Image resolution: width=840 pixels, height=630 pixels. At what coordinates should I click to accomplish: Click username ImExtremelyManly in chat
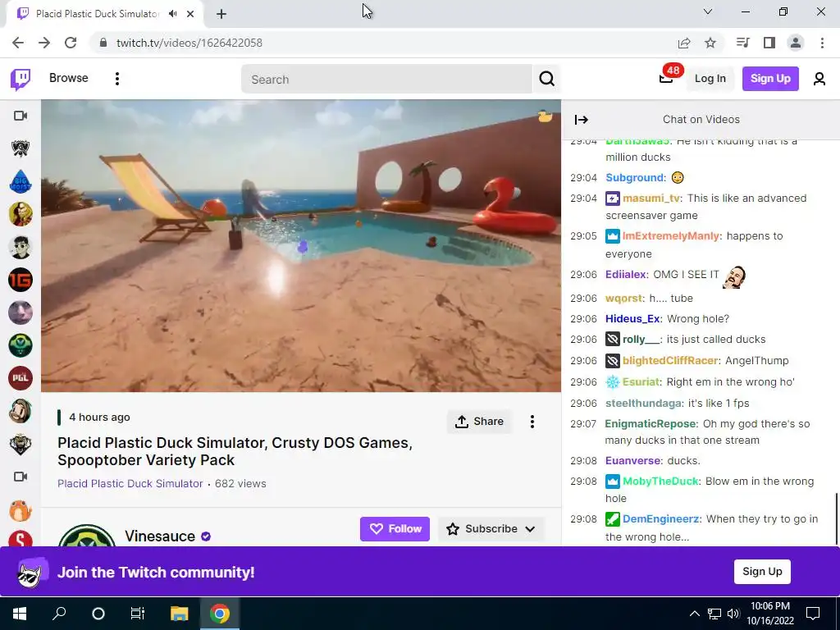tap(671, 235)
